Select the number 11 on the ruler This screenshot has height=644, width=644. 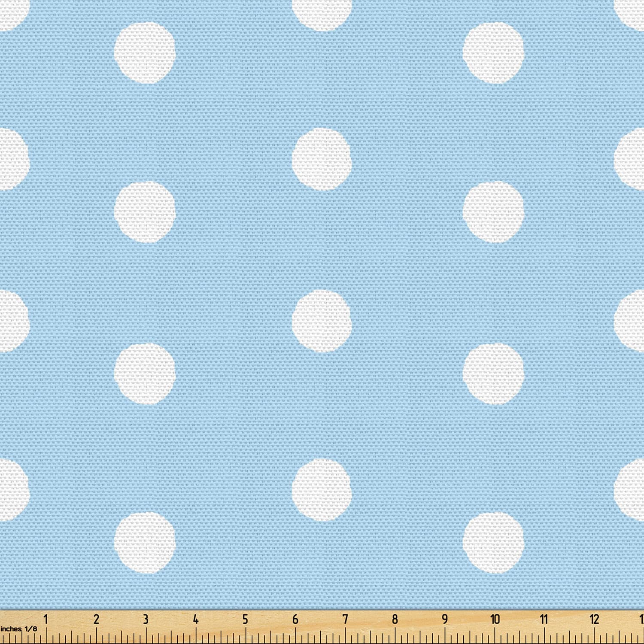click(544, 619)
